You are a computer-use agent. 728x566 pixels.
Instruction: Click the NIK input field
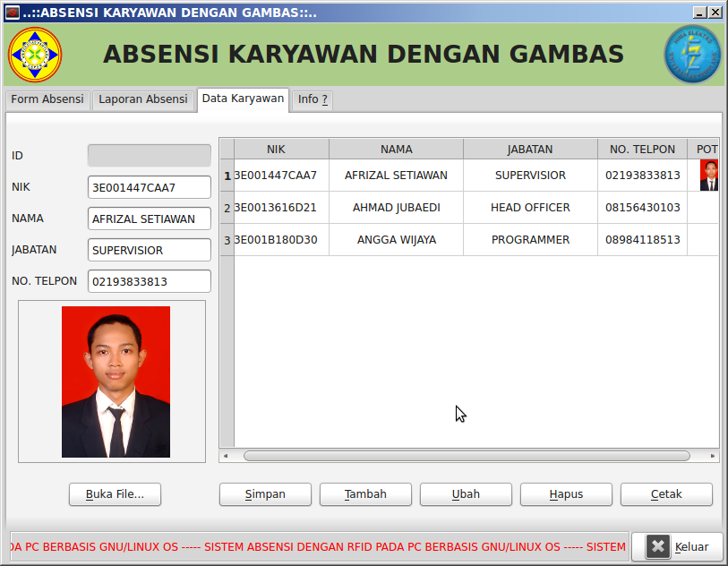coord(149,187)
